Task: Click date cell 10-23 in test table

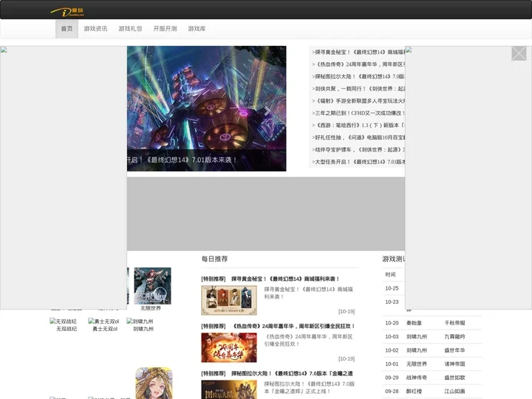Action: pyautogui.click(x=392, y=301)
